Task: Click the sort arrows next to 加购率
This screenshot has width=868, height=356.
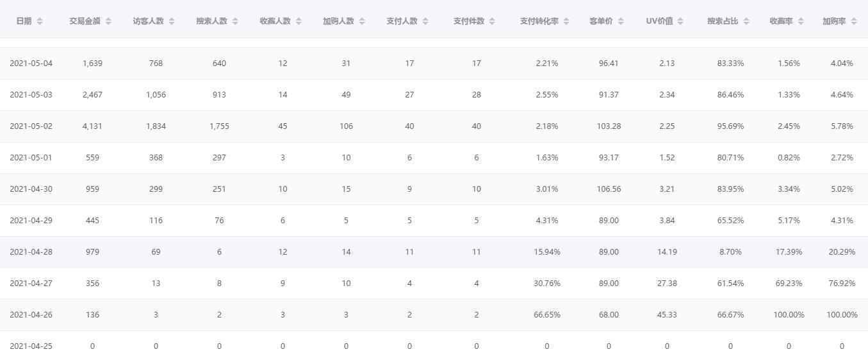Action: tap(854, 21)
